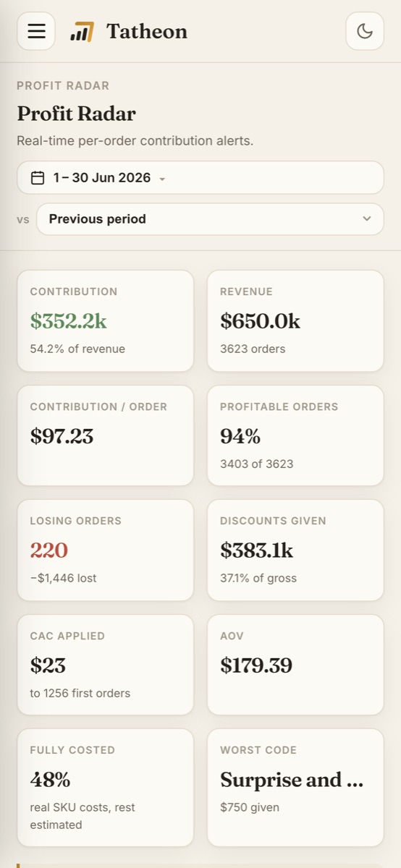The width and height of the screenshot is (401, 868).
Task: Open the Revenue $650.0k card
Action: coord(295,320)
